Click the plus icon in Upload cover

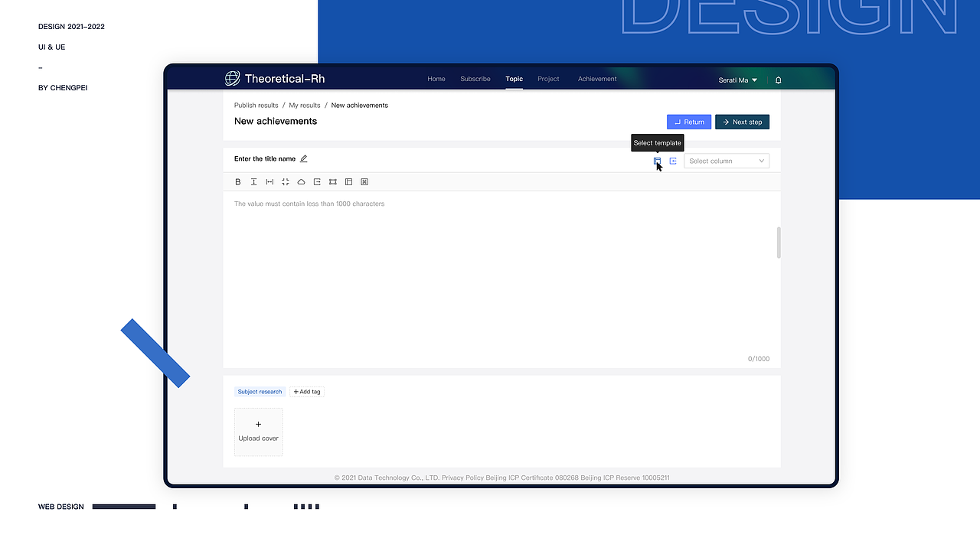(x=258, y=424)
